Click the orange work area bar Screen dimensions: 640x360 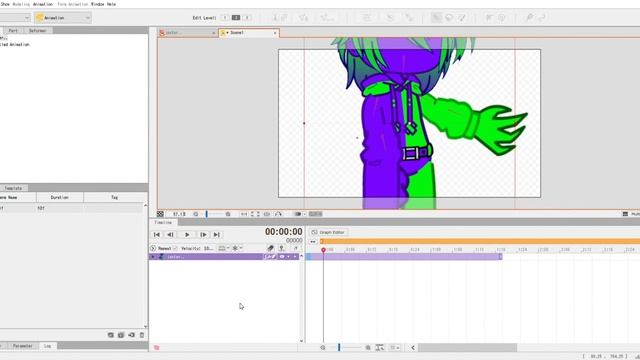(480, 242)
